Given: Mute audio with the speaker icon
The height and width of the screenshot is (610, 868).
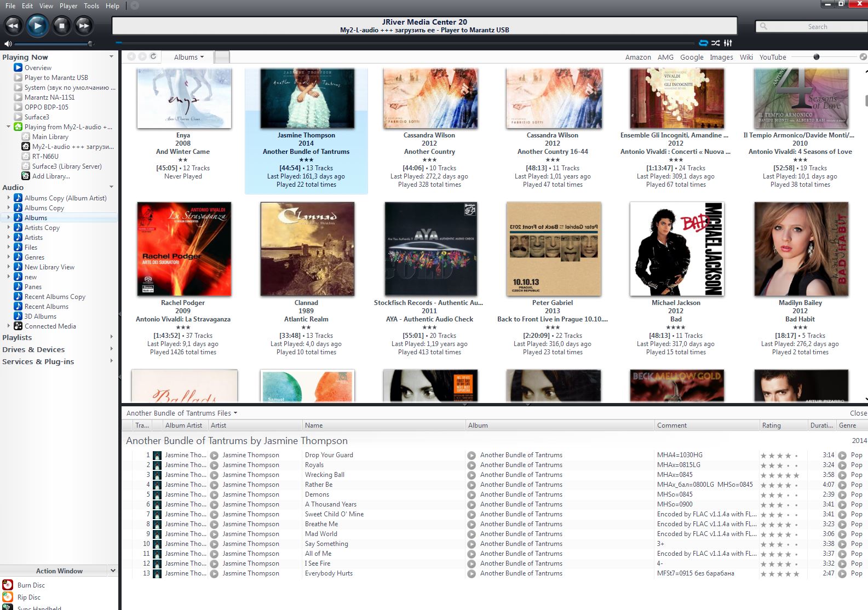Looking at the screenshot, I should (8, 43).
